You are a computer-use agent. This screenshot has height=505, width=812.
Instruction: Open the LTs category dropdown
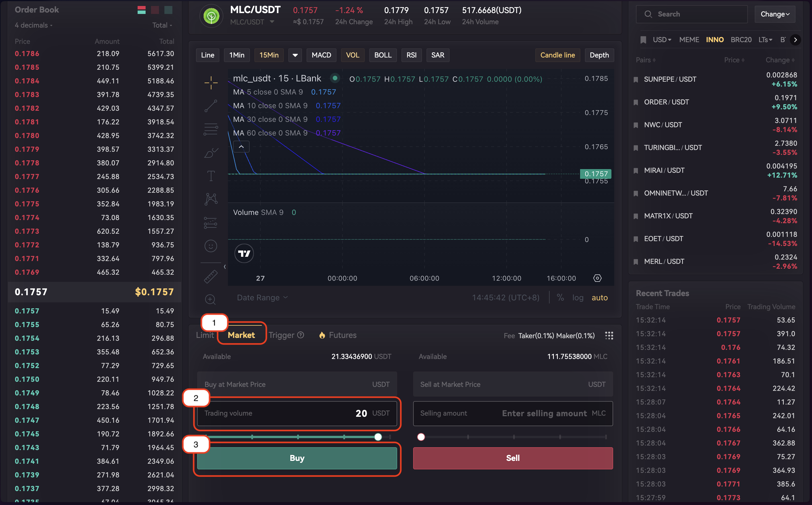click(x=765, y=40)
